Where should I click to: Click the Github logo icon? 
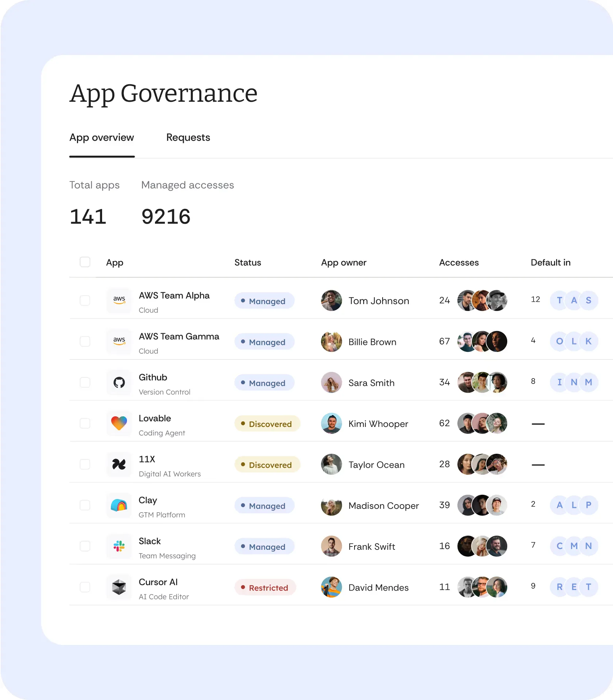point(119,382)
